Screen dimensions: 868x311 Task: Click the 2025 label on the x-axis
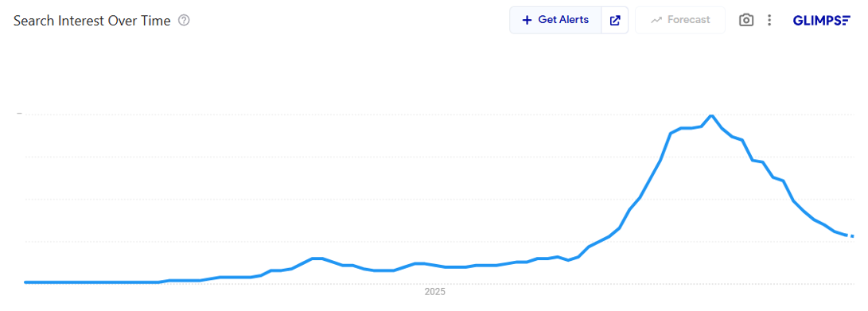tap(434, 292)
